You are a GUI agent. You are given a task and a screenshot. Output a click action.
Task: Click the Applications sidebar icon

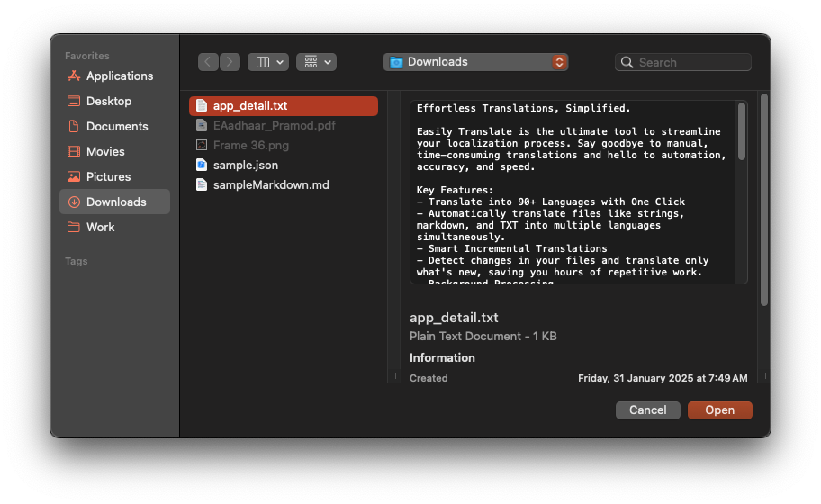pos(74,76)
